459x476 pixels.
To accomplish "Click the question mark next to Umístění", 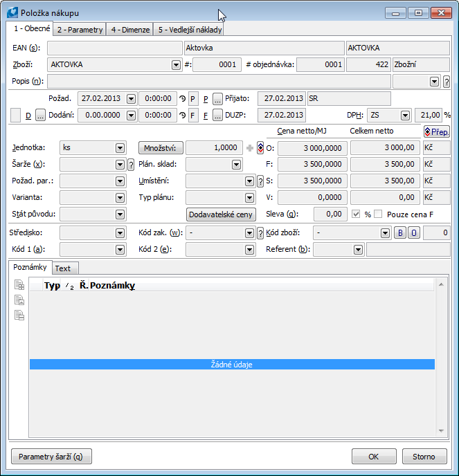I will point(260,181).
